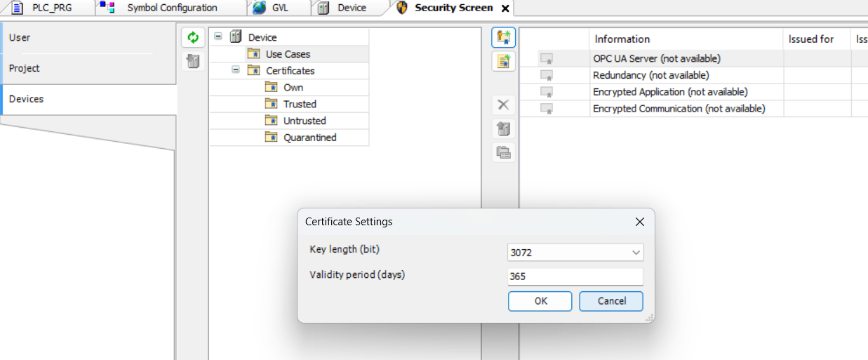This screenshot has width=868, height=360.
Task: Click the shield icon on the Security Screen tab
Action: 402,8
